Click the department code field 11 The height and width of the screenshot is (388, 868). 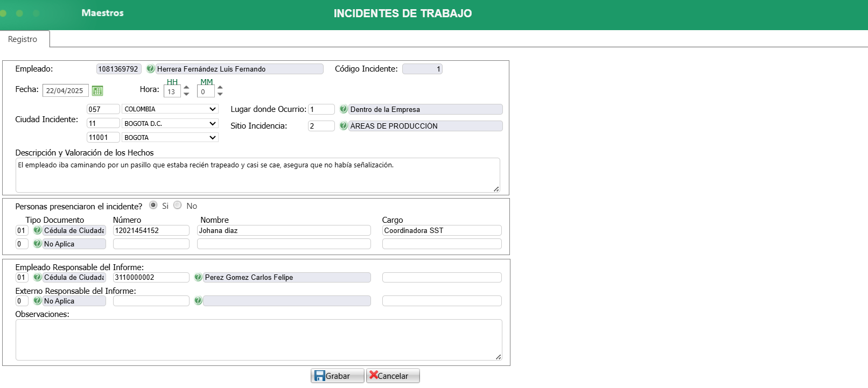tap(103, 123)
